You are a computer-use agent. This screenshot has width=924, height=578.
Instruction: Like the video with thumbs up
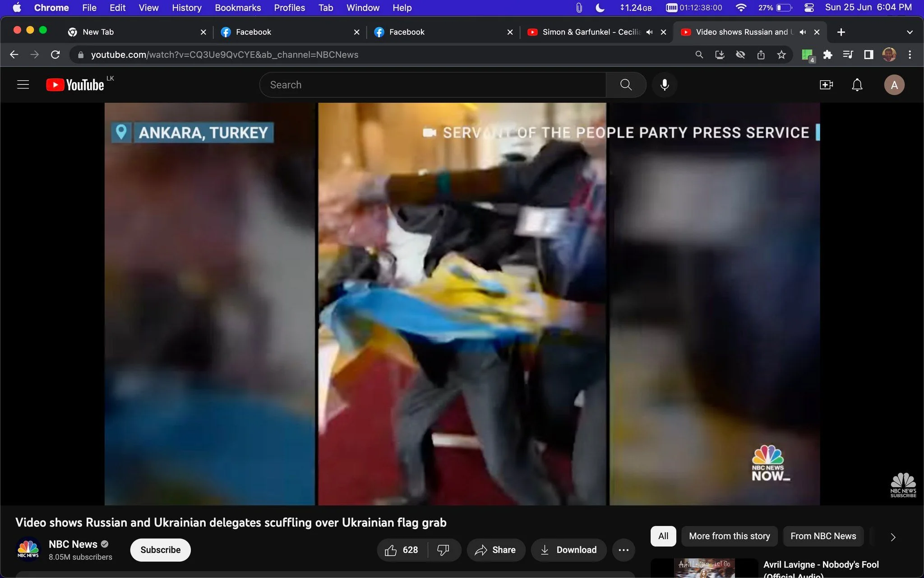pos(402,550)
